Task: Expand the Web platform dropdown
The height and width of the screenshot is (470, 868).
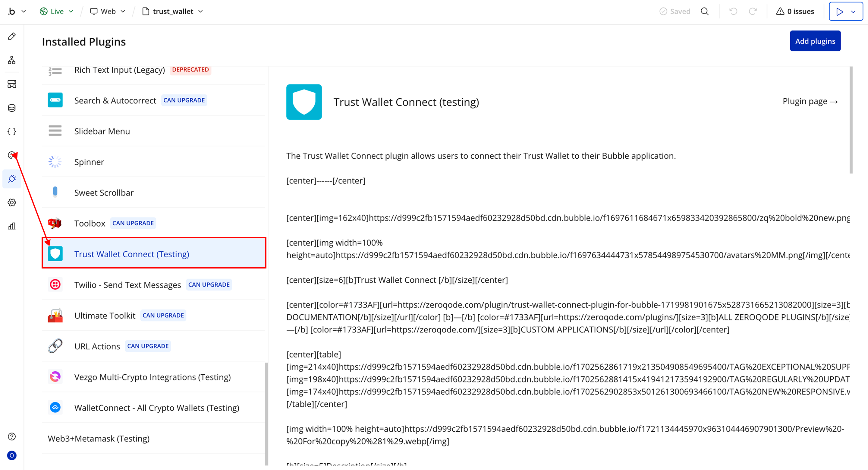Action: pyautogui.click(x=108, y=11)
